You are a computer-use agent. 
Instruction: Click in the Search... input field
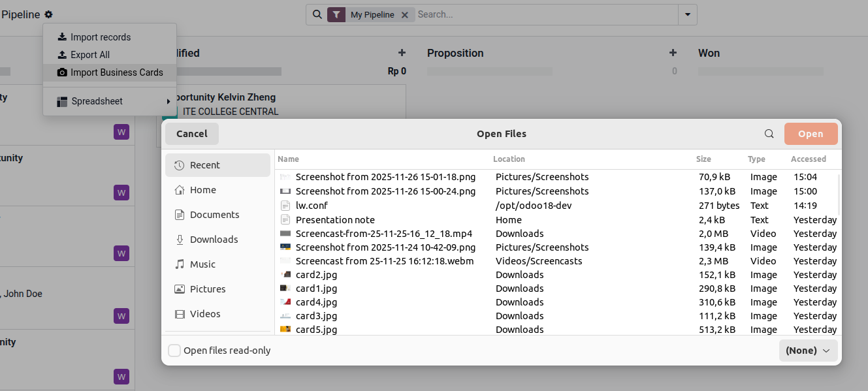click(x=545, y=14)
